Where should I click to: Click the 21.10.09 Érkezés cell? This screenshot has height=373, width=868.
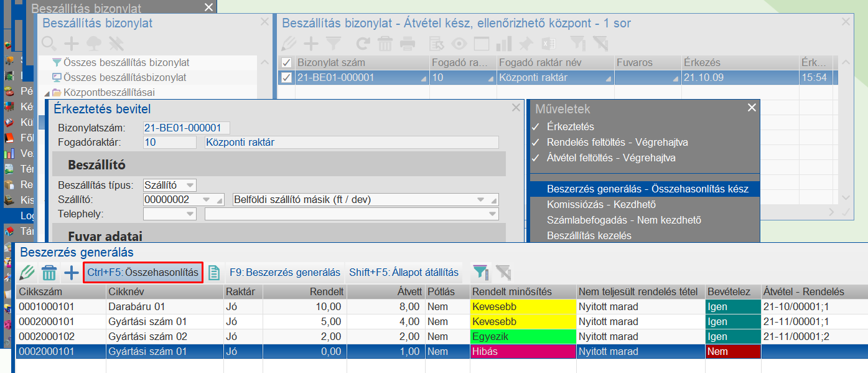click(x=740, y=78)
